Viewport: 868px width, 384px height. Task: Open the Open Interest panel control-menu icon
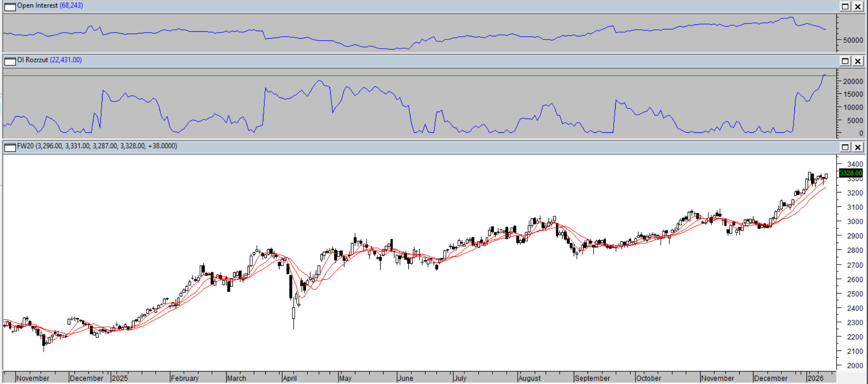pos(10,6)
